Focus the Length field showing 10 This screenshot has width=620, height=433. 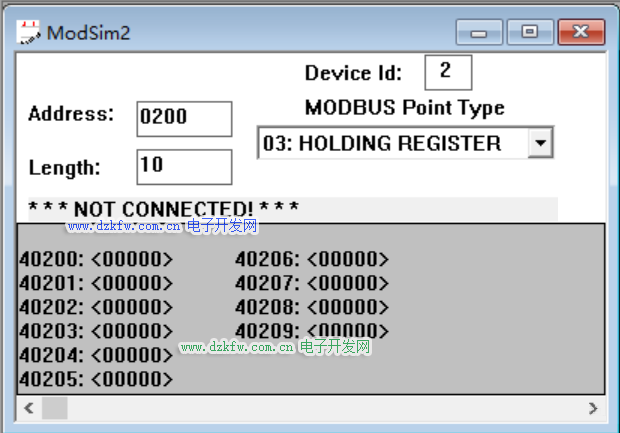coord(184,166)
